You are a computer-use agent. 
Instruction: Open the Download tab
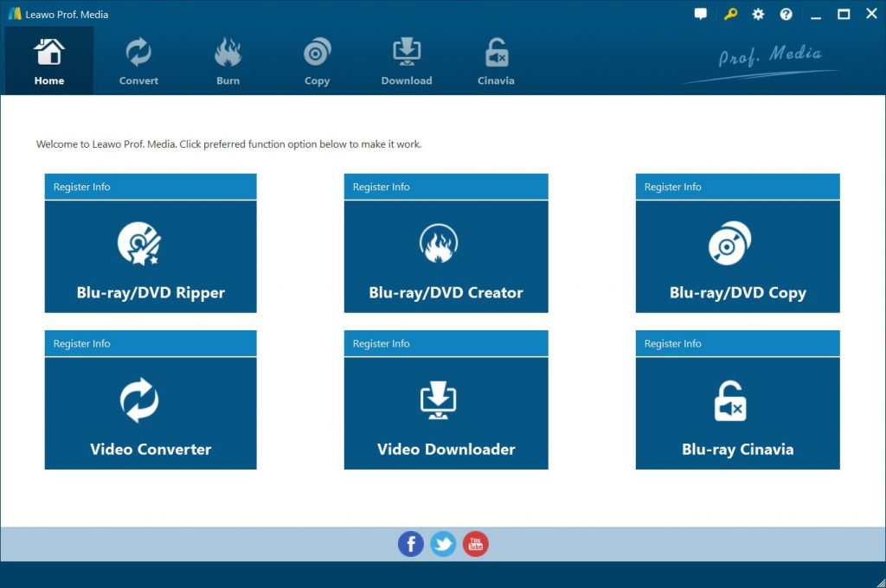(407, 61)
